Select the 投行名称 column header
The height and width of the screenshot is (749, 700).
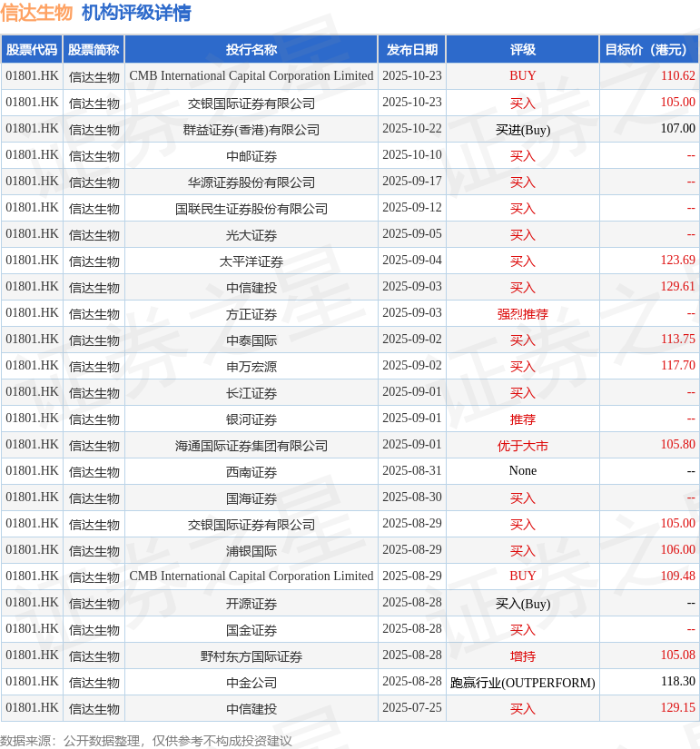tap(251, 50)
